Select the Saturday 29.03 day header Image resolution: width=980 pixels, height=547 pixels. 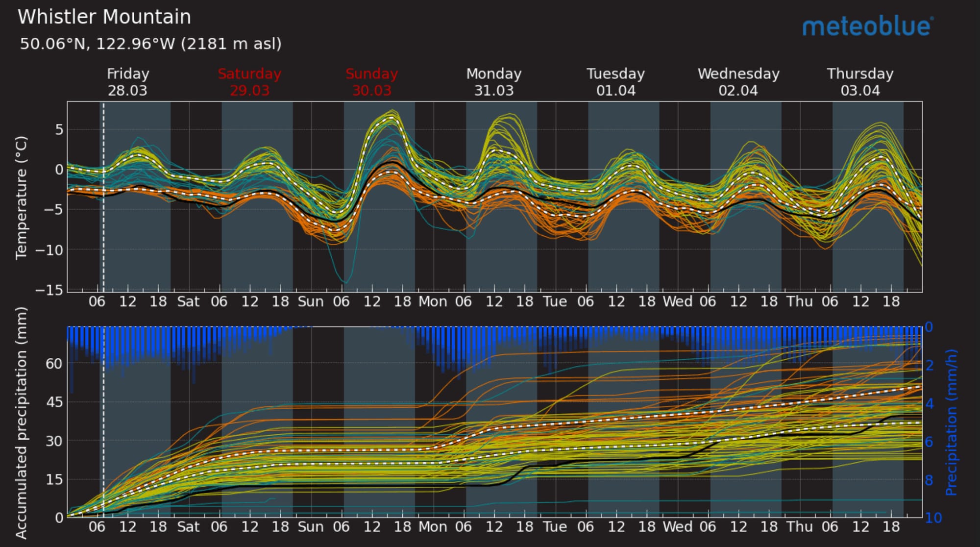[249, 82]
